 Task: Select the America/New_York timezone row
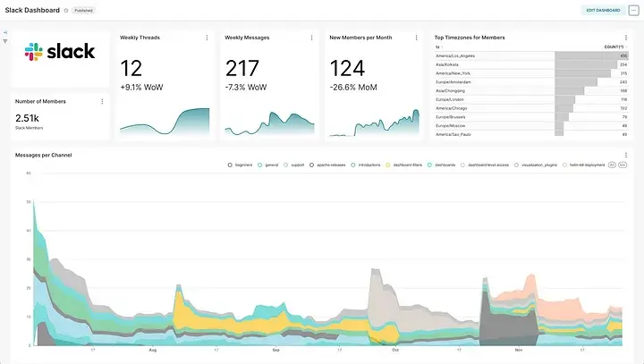[531, 73]
